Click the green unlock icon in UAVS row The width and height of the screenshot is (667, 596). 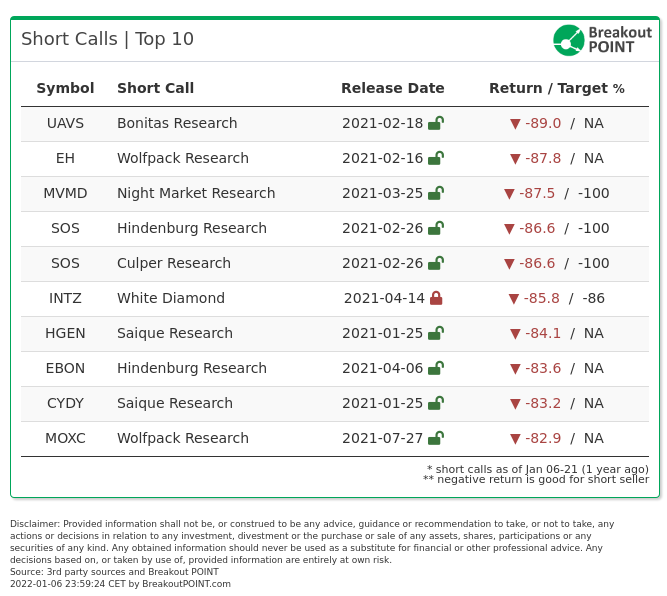point(436,123)
